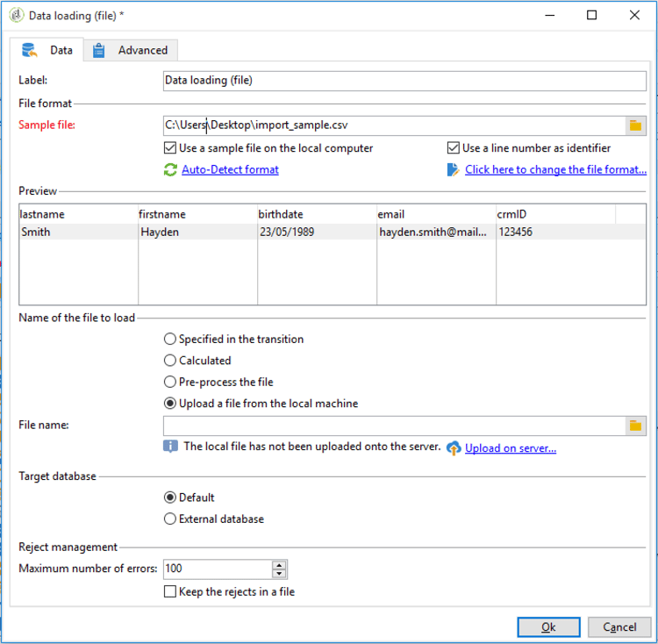Click the maximum errors value field
This screenshot has width=658, height=644.
coord(218,569)
